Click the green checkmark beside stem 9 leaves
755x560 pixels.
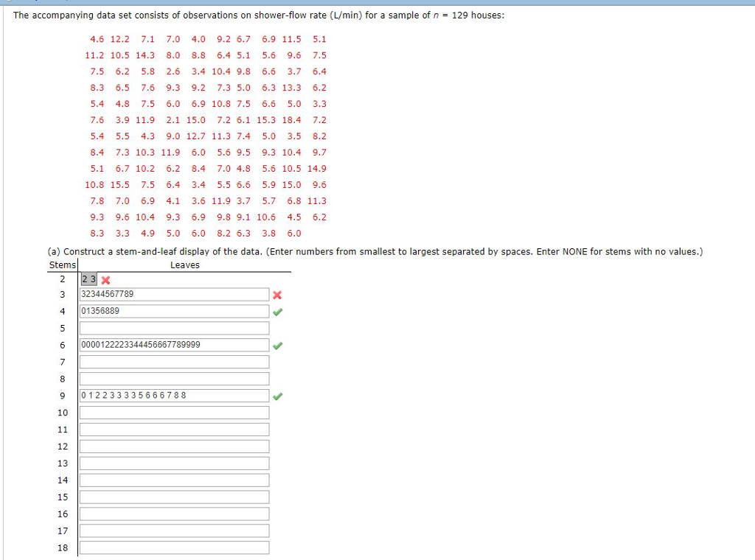click(278, 396)
